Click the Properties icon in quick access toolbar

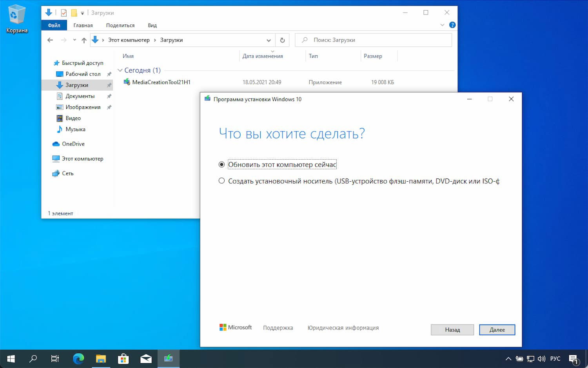(64, 13)
